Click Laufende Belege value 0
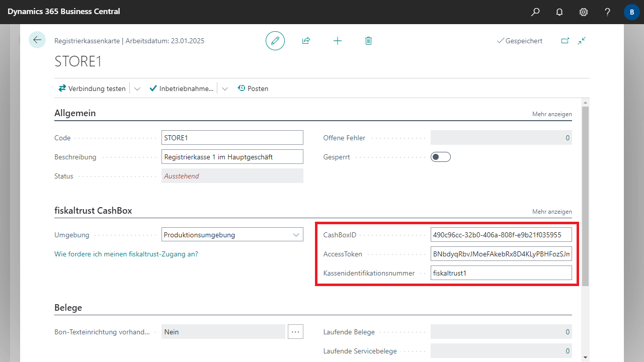Screen dimensions: 644x362 click(501, 332)
